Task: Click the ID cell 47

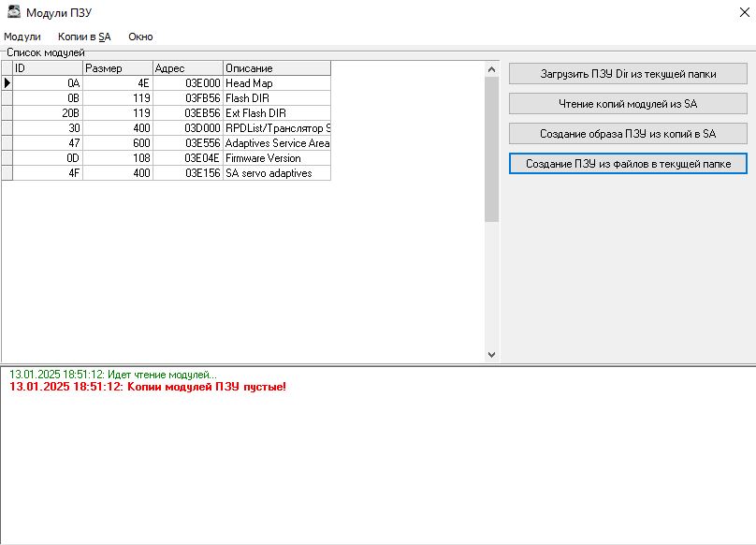Action: [48, 143]
